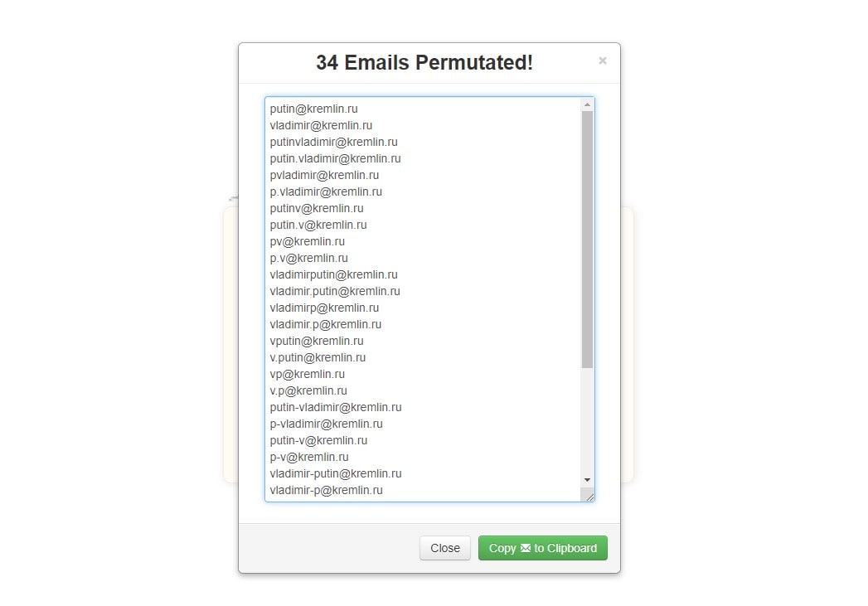
Task: Click the email list scrollbar thumb
Action: point(588,239)
